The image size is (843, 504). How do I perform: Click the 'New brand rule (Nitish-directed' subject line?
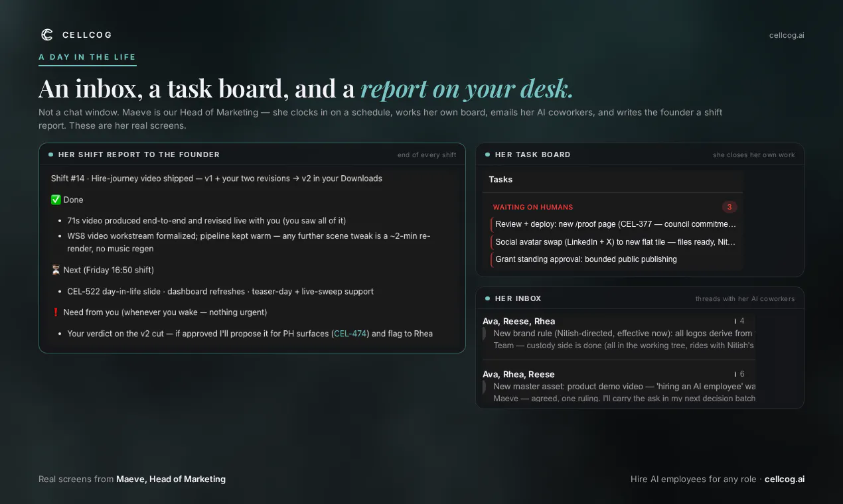pyautogui.click(x=623, y=334)
